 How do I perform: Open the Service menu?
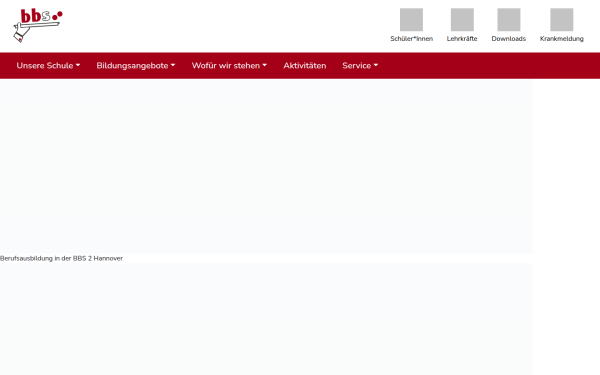360,65
